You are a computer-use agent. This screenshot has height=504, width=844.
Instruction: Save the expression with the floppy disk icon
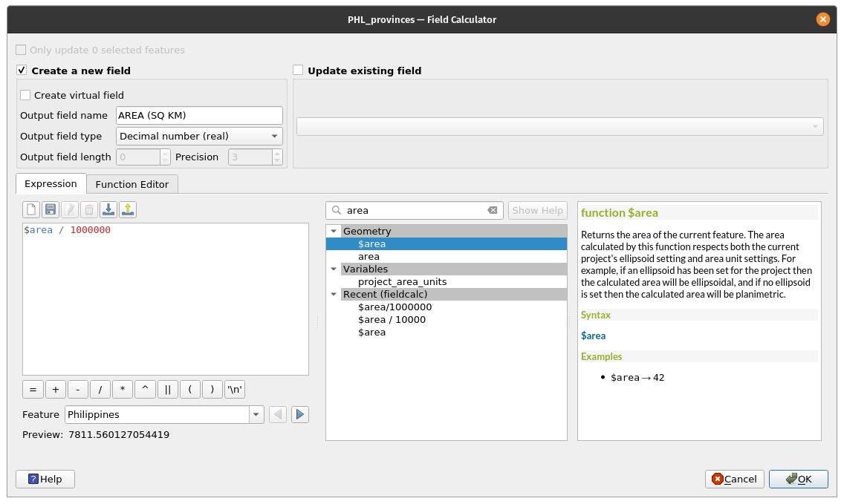(x=51, y=210)
